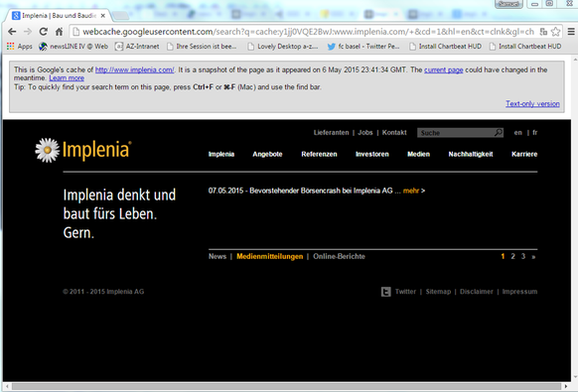
Task: Click the horizontal scrollbar track
Action: tap(286, 387)
